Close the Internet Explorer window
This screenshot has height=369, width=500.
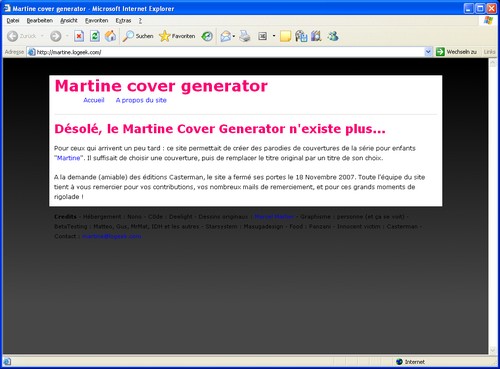[x=492, y=8]
